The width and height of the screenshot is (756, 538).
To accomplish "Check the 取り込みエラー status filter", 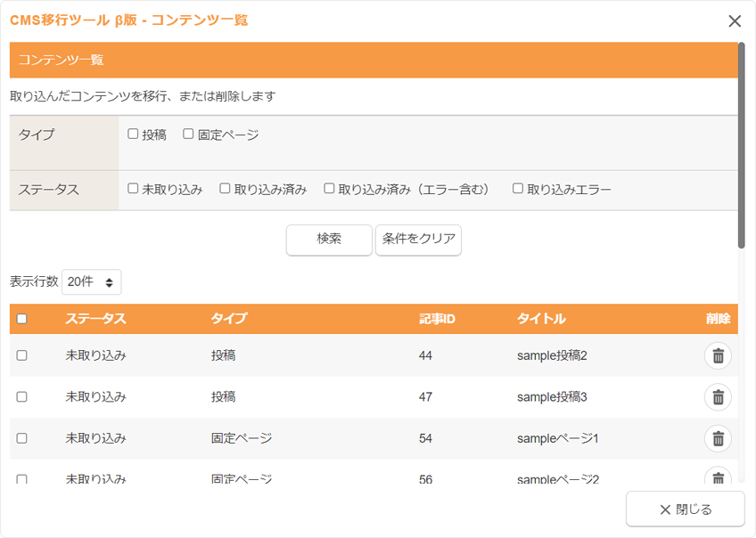I will point(518,189).
